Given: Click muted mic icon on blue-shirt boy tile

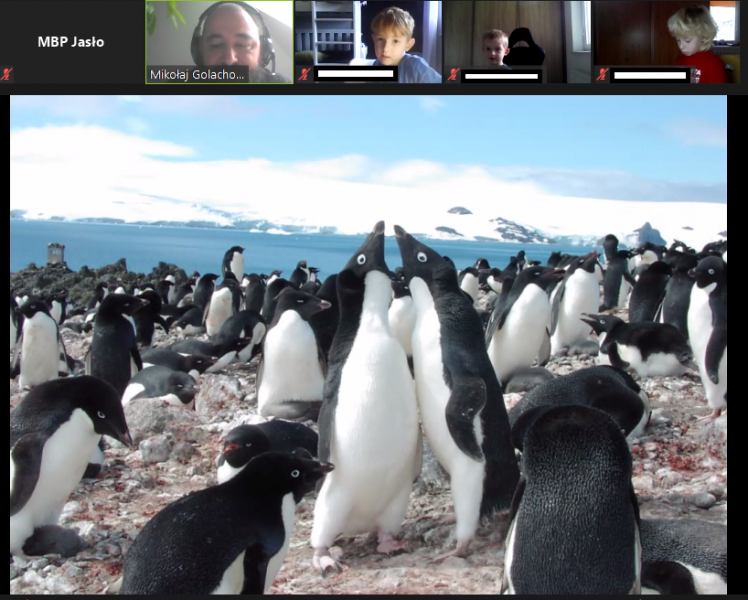Looking at the screenshot, I should [304, 74].
